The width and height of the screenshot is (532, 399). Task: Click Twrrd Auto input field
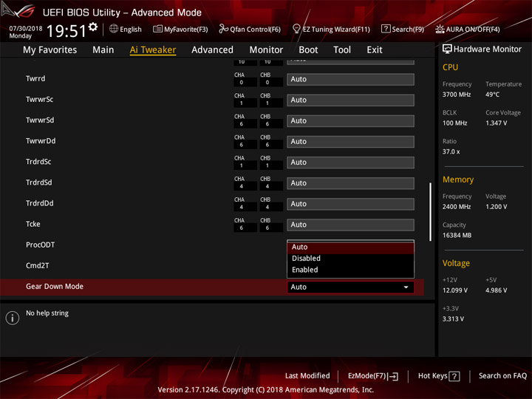pos(350,79)
